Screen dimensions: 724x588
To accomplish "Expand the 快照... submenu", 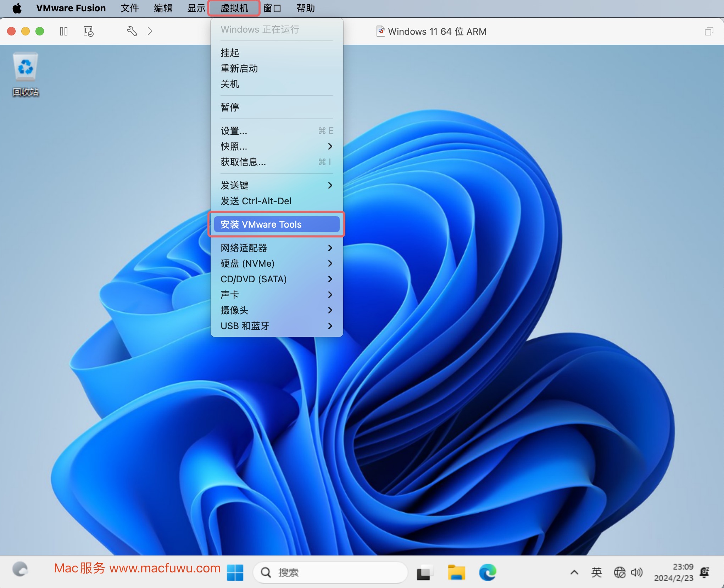I will (x=277, y=146).
